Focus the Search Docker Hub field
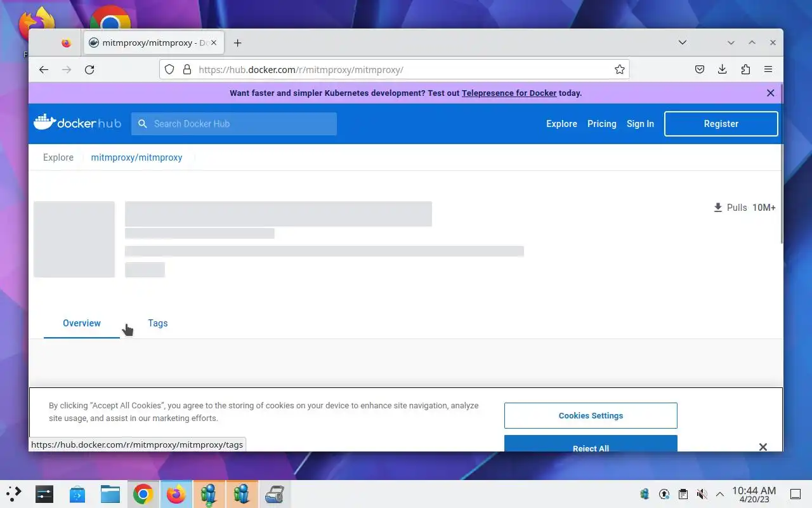The width and height of the screenshot is (812, 508). coord(234,124)
